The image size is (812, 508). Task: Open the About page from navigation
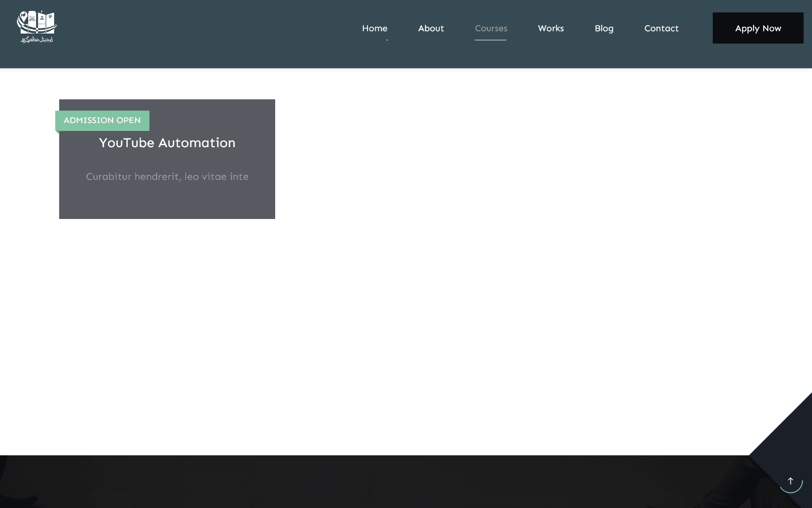(x=431, y=28)
